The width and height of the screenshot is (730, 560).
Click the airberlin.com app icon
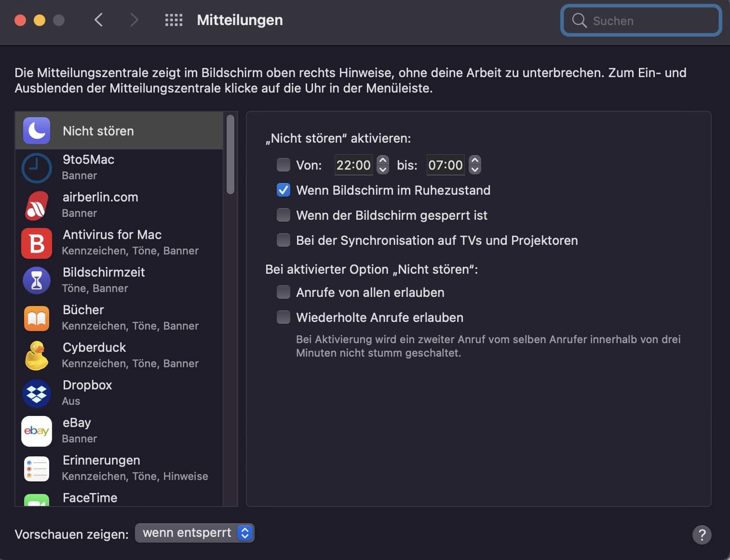37,206
